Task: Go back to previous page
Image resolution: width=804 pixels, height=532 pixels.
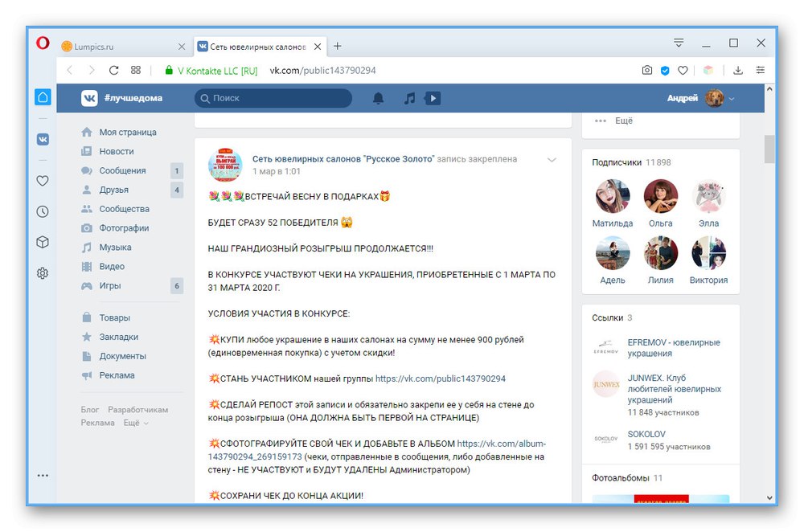Action: click(x=70, y=70)
